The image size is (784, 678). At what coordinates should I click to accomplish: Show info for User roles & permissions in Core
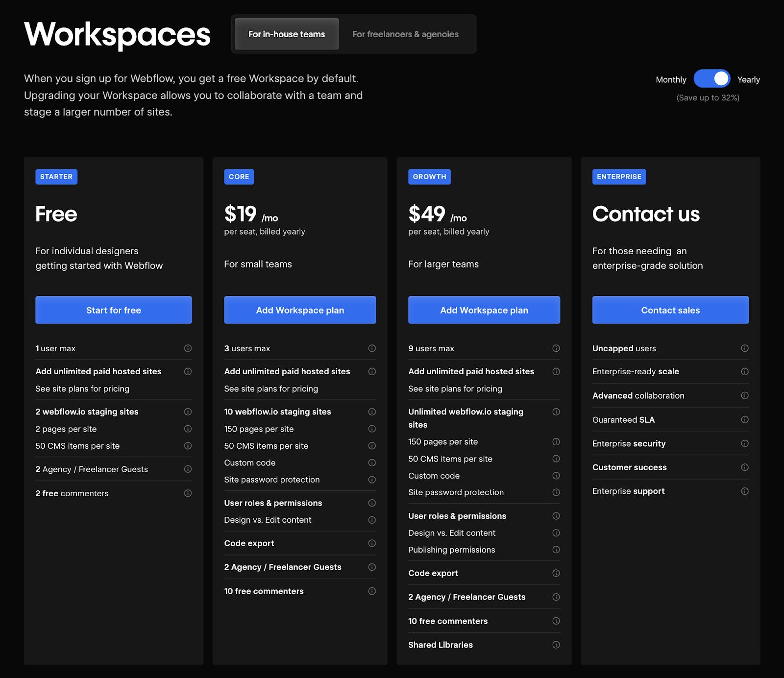click(x=372, y=503)
